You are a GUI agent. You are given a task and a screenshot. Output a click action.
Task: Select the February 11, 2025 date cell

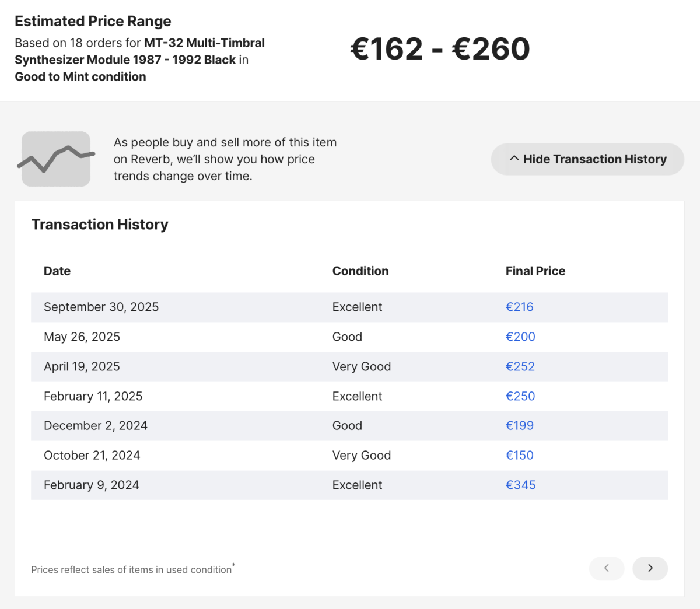(x=93, y=396)
